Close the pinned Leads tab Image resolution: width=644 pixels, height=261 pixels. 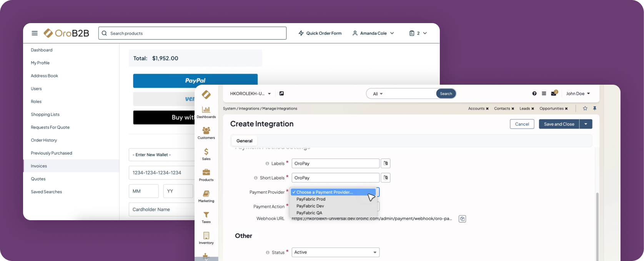533,109
